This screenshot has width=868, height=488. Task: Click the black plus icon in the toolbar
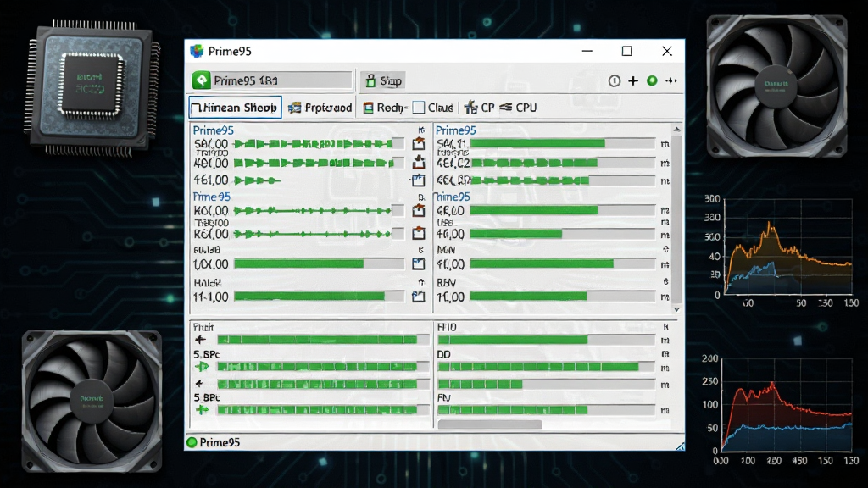[632, 80]
